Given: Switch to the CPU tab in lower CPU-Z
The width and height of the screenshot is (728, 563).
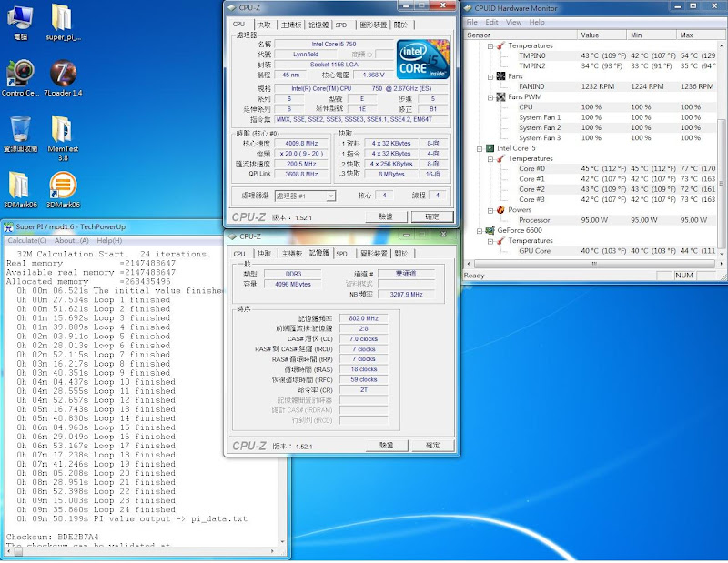Looking at the screenshot, I should tap(239, 254).
